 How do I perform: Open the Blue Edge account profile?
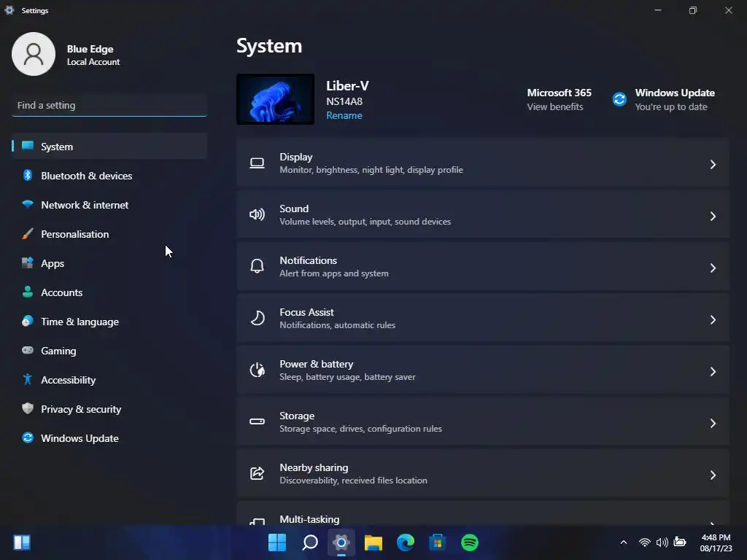click(x=66, y=54)
